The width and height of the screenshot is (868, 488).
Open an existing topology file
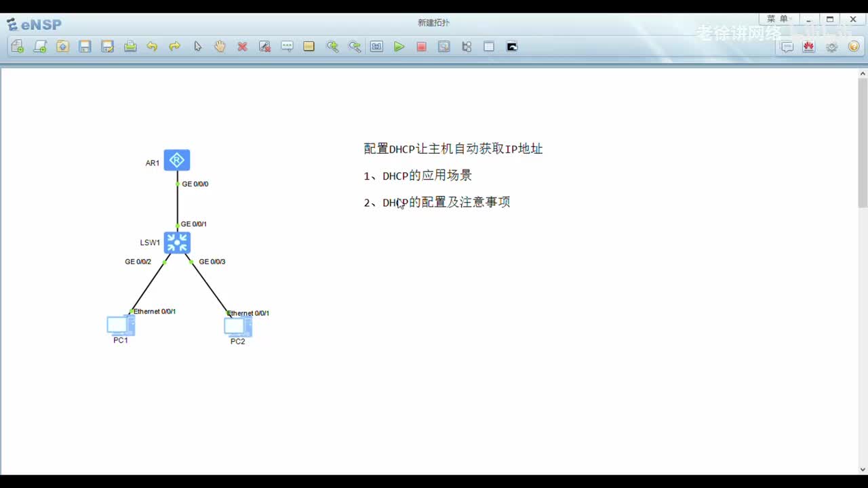point(62,47)
